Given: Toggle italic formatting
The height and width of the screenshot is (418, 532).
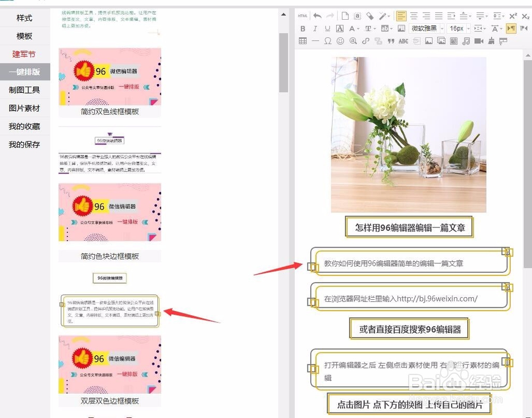Looking at the screenshot, I should [x=316, y=28].
